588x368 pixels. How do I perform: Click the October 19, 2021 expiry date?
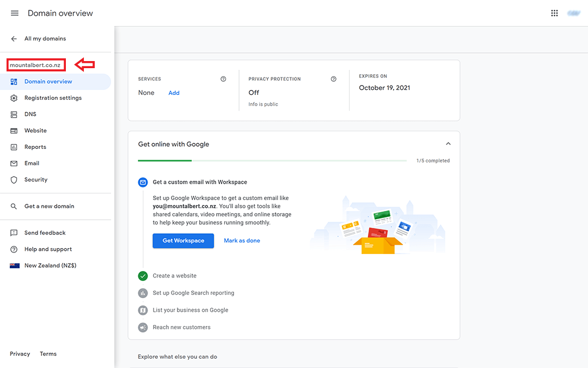(384, 88)
